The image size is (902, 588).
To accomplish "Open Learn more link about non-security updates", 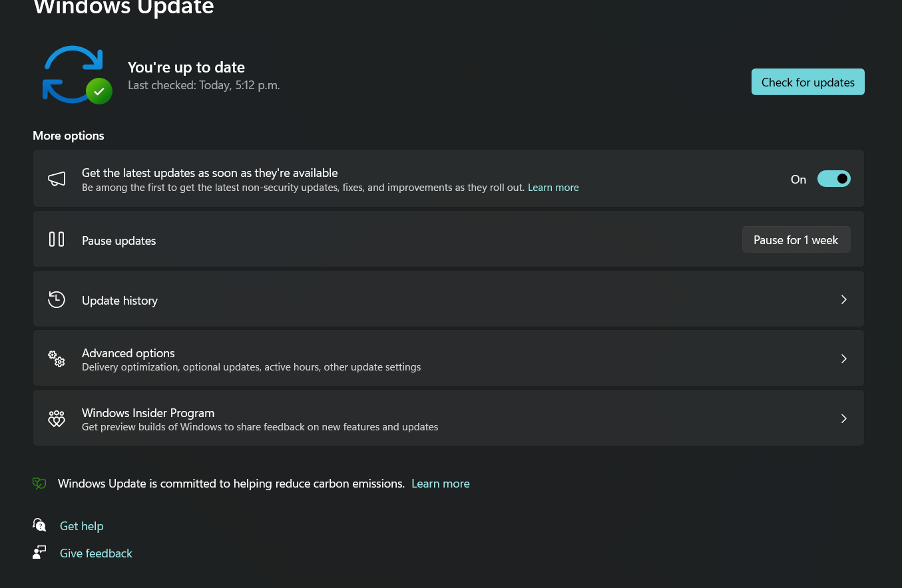I will [553, 188].
